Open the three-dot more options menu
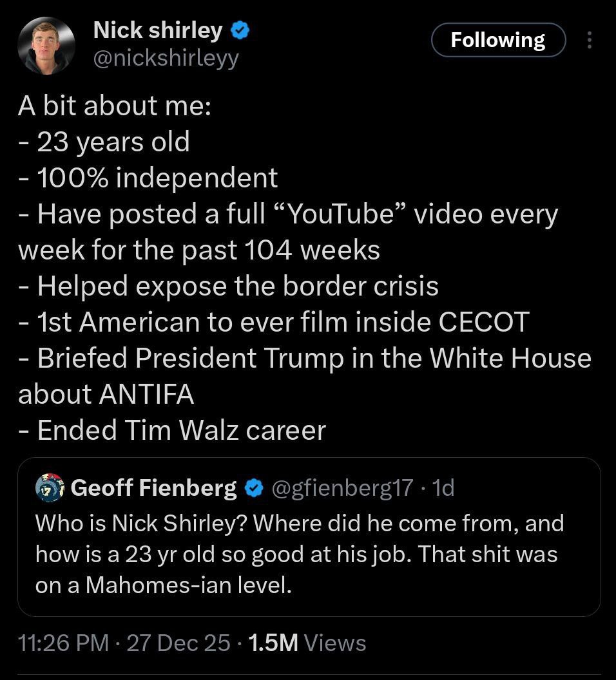This screenshot has height=680, width=616. tap(588, 41)
